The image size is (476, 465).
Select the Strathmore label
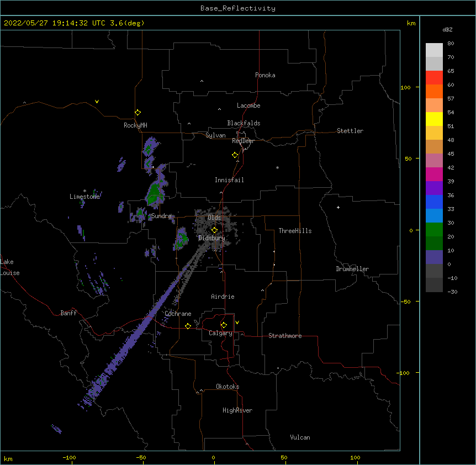285,336
